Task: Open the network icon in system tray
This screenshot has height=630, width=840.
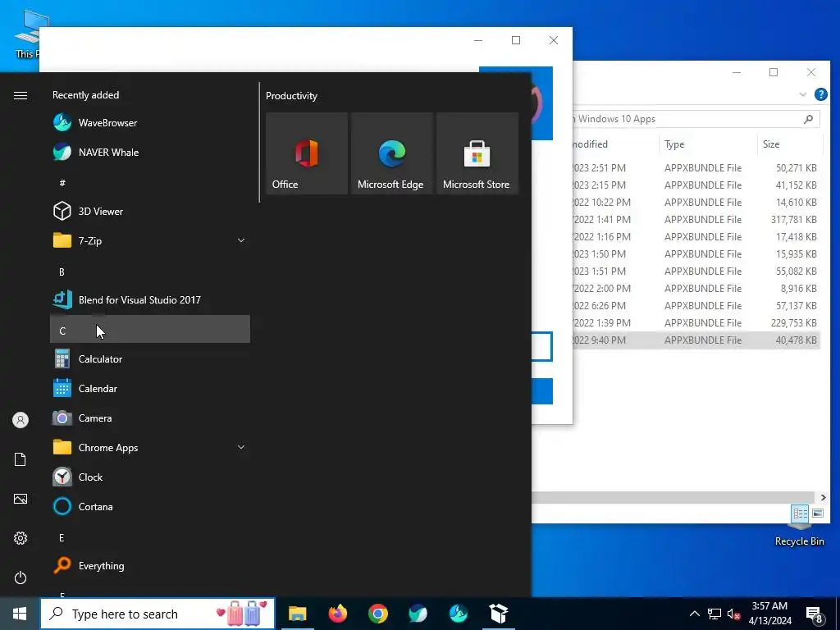Action: click(714, 614)
